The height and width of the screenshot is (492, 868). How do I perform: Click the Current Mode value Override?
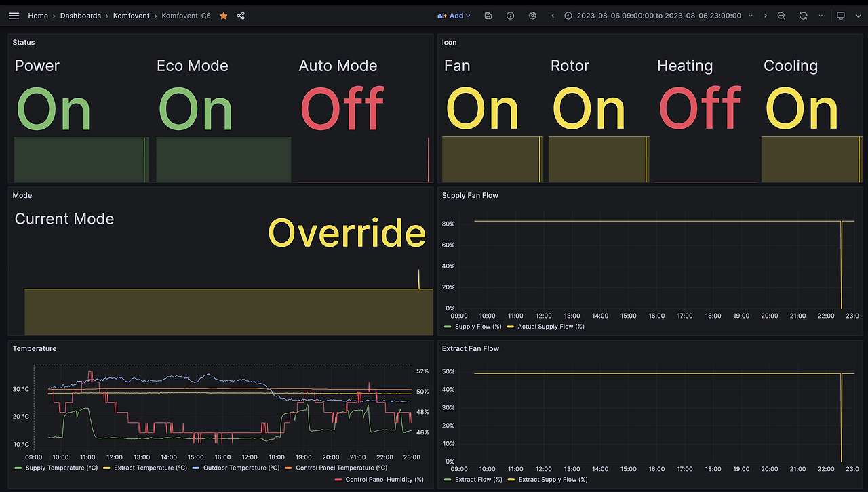(x=347, y=232)
